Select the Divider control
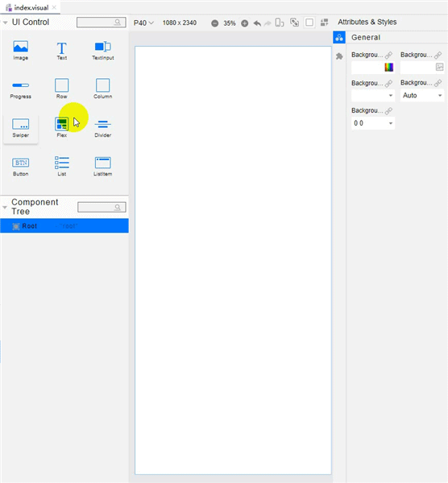 [x=102, y=127]
